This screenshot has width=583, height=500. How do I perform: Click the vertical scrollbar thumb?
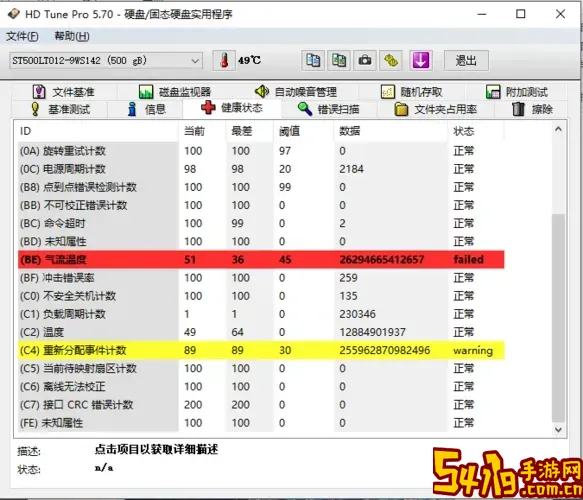pyautogui.click(x=558, y=318)
